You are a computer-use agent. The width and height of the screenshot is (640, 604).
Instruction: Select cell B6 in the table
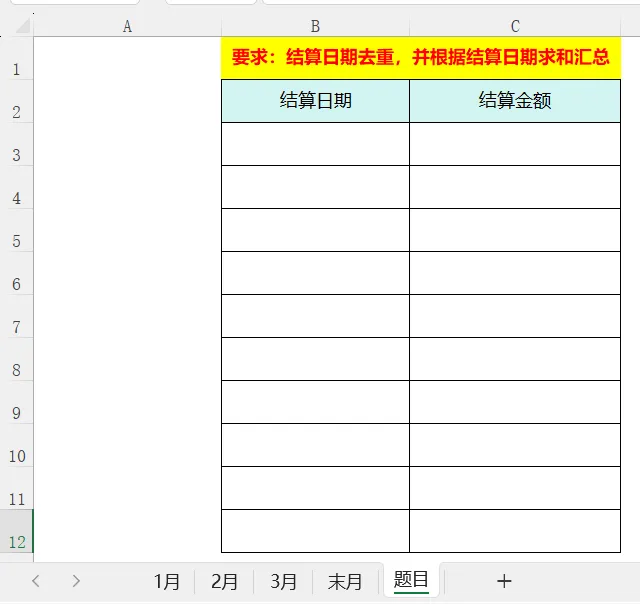click(x=315, y=273)
